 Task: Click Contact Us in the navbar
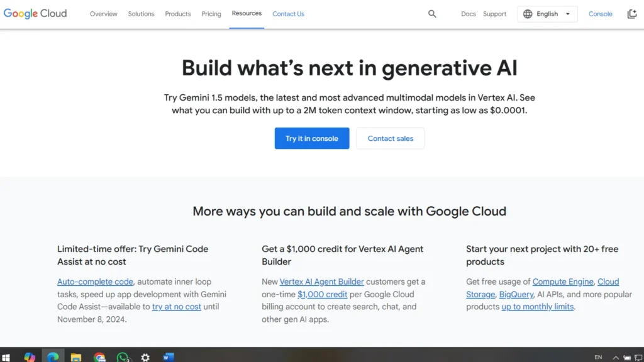click(x=288, y=14)
